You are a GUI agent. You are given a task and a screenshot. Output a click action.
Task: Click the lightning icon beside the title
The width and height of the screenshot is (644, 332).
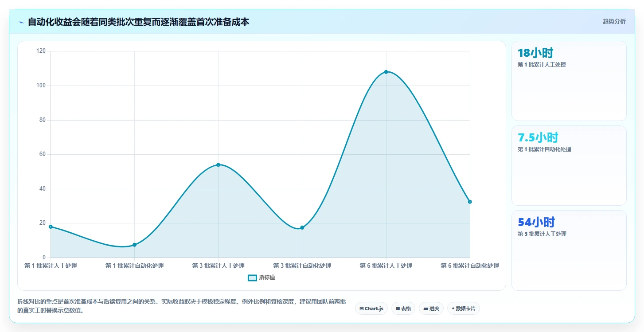[x=21, y=22]
